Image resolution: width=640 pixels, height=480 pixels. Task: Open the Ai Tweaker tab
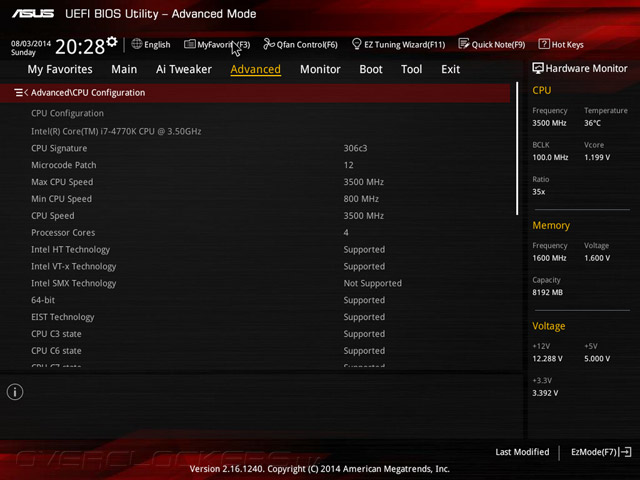pyautogui.click(x=184, y=69)
